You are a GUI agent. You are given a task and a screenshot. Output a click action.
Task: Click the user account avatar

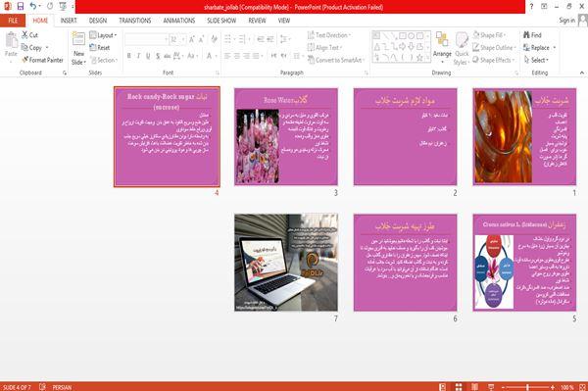pyautogui.click(x=582, y=20)
